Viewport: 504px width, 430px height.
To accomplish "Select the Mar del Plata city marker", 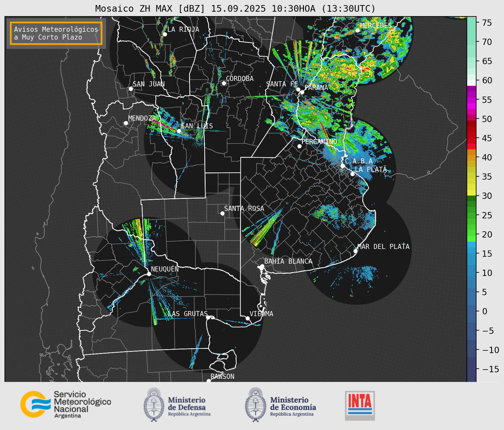I will coord(356,251).
